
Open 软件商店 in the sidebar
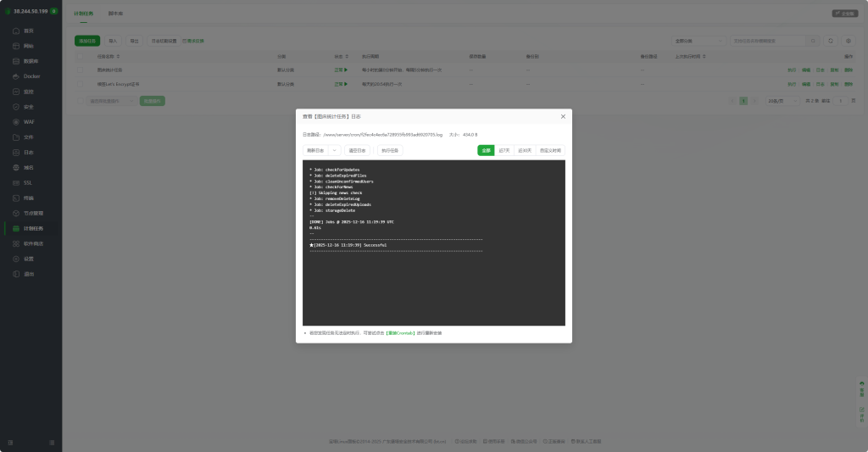[x=33, y=243]
